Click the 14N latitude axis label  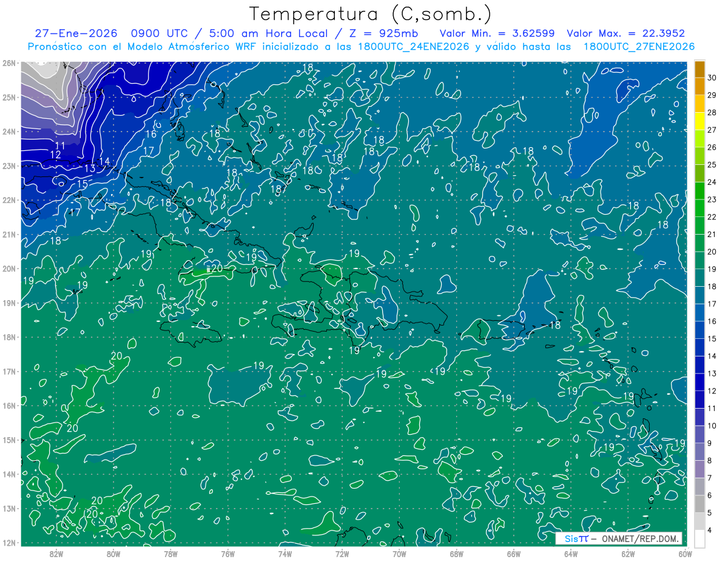click(8, 474)
